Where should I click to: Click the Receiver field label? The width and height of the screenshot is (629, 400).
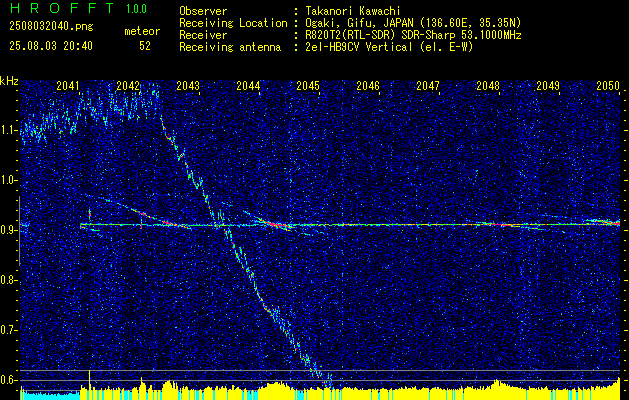(203, 35)
